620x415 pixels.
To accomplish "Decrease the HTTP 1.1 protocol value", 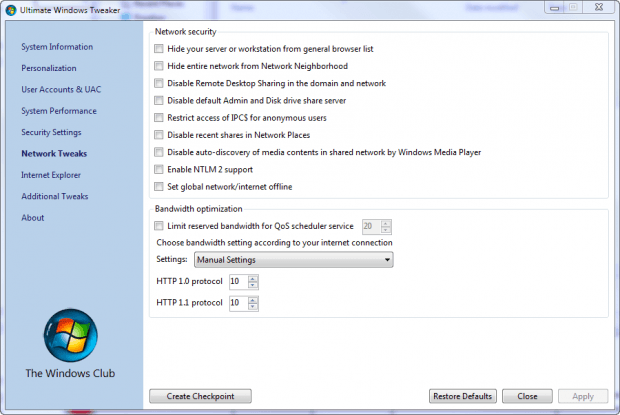I will pyautogui.click(x=253, y=306).
